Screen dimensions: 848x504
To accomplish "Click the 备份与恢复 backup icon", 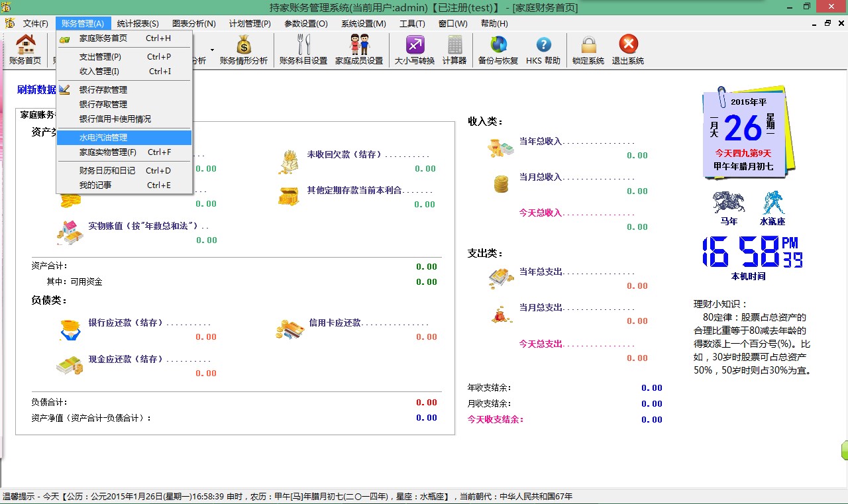I will coord(498,50).
